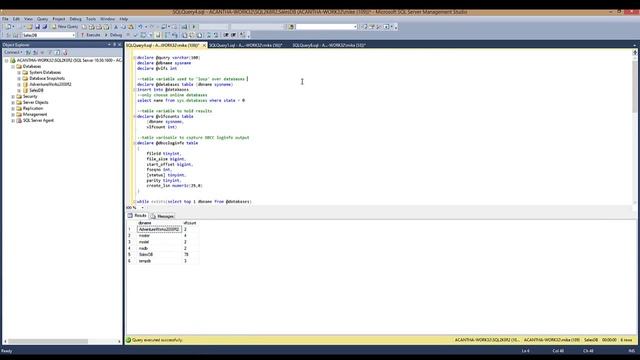Select tempdb cell in results grid
The width and height of the screenshot is (640, 360).
159,261
